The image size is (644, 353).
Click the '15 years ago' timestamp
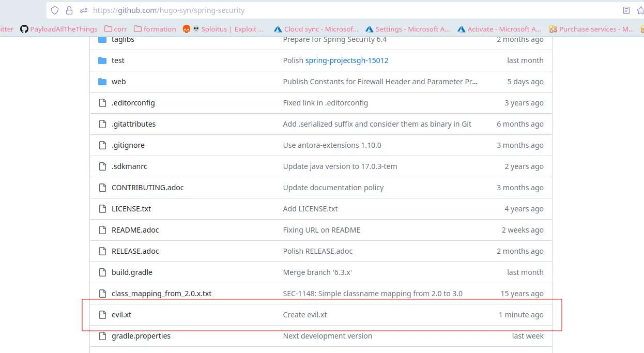click(522, 294)
